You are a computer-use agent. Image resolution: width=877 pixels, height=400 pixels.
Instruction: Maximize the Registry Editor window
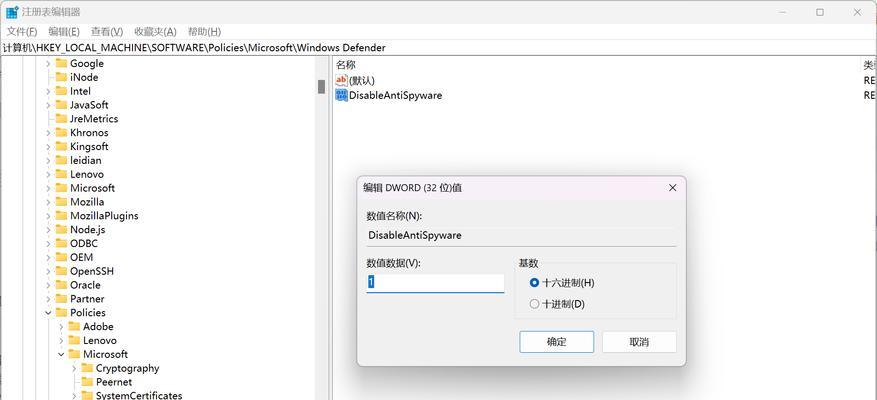(x=820, y=12)
